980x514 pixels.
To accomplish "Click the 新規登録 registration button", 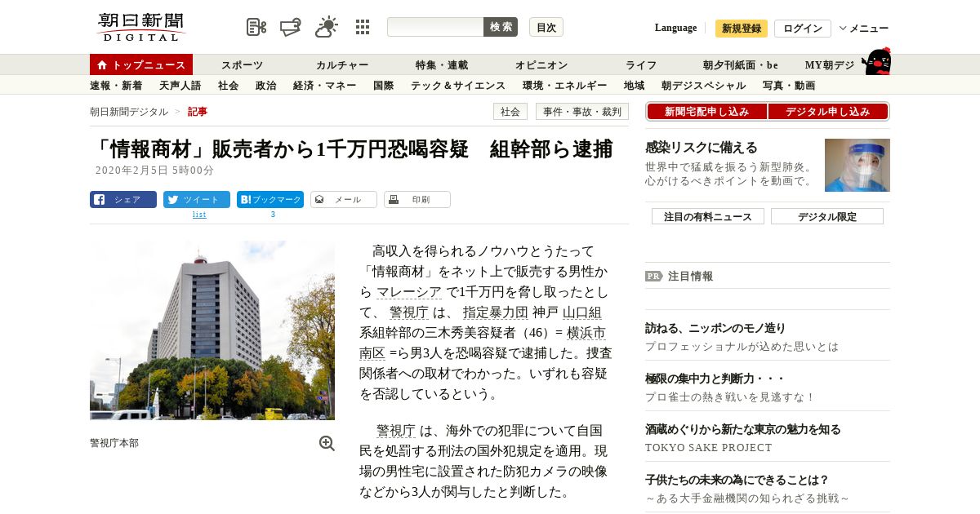I will (742, 29).
